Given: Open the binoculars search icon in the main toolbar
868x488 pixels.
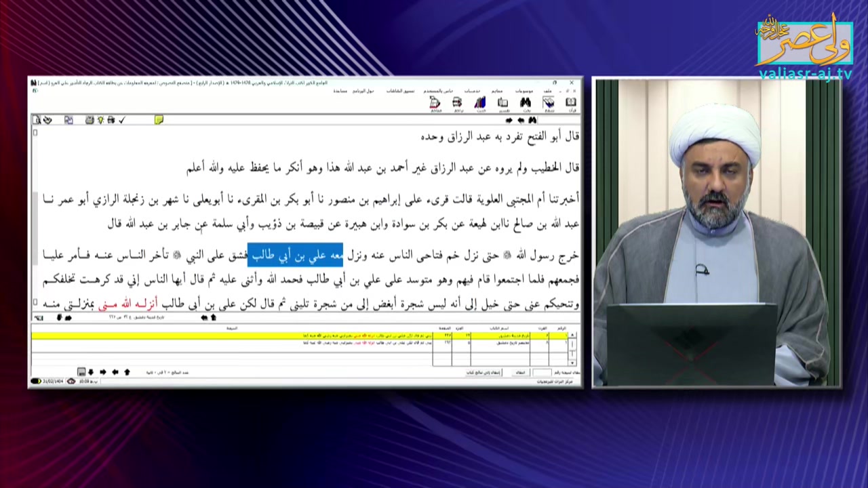Looking at the screenshot, I should [526, 102].
